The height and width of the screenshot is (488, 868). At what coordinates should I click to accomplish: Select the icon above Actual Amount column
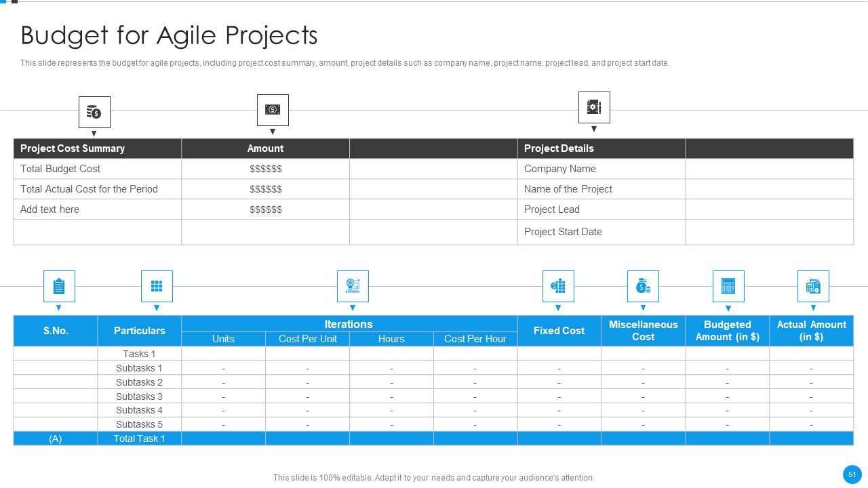813,286
